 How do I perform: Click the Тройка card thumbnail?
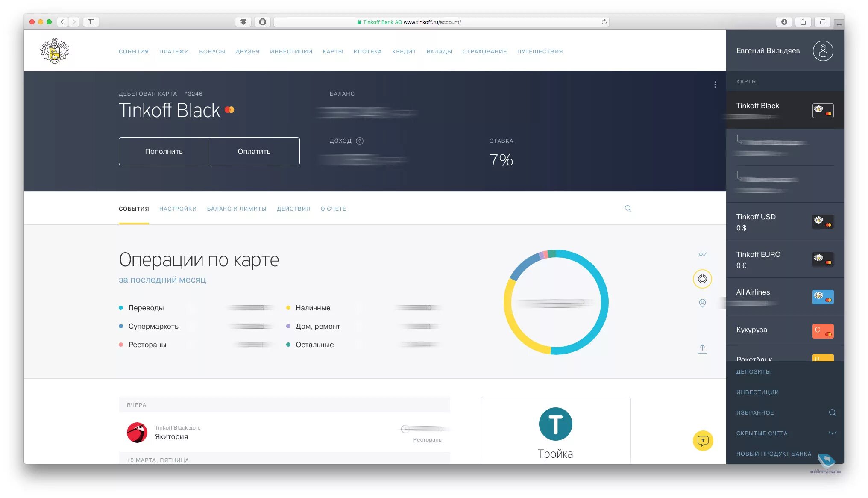click(554, 424)
